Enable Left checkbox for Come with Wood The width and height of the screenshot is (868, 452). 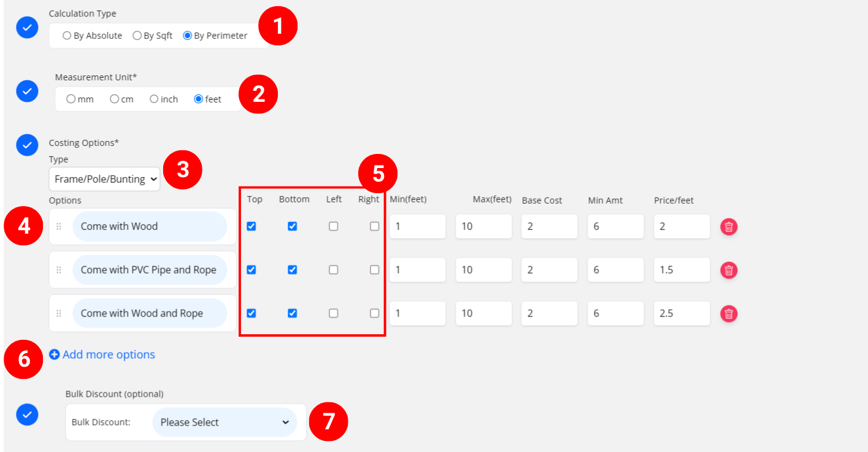click(333, 226)
